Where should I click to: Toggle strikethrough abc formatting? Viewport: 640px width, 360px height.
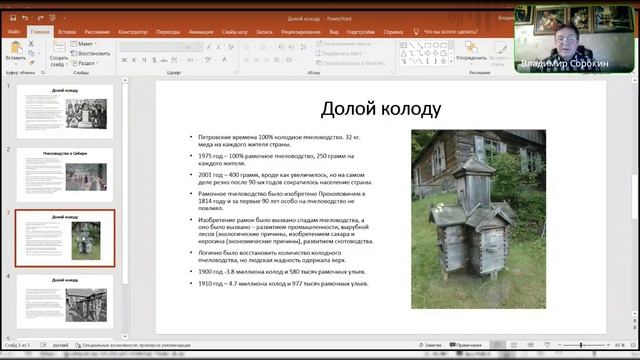(164, 60)
